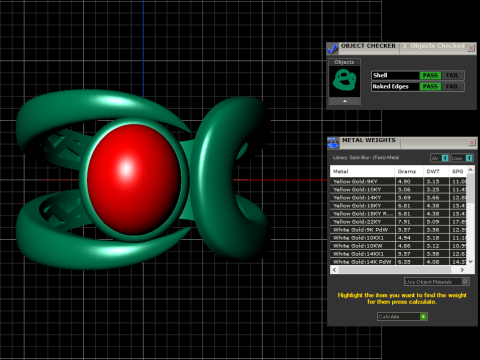Select the green ring object thumbnail
480x360 pixels.
click(344, 81)
